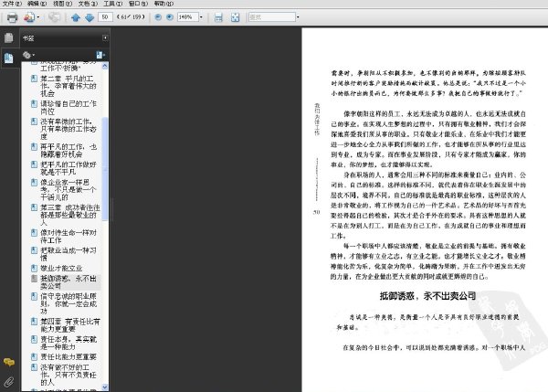Open the 视图 menu
This screenshot has height=392, width=548.
click(x=62, y=4)
